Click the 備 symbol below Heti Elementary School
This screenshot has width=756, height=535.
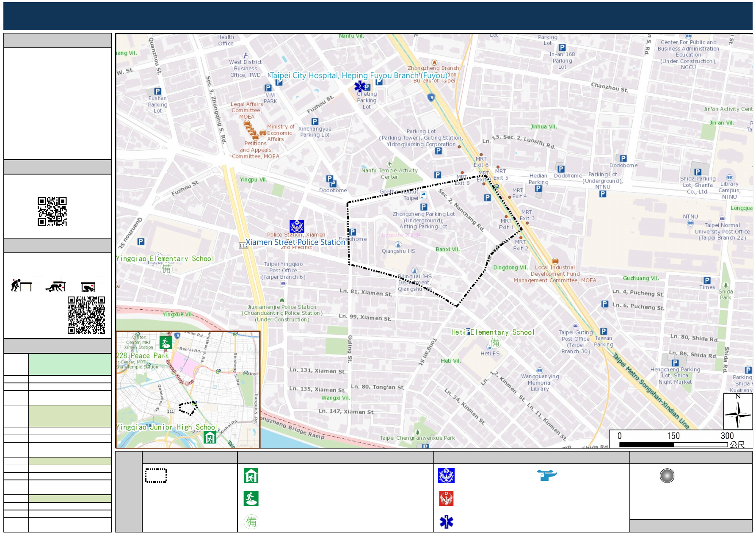[x=495, y=342]
